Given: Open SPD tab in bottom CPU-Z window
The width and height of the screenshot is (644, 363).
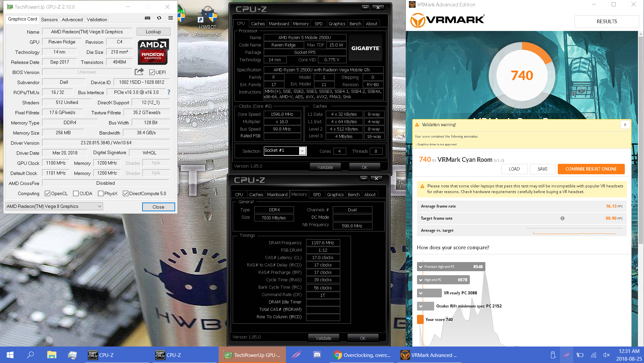Looking at the screenshot, I should pos(317,194).
